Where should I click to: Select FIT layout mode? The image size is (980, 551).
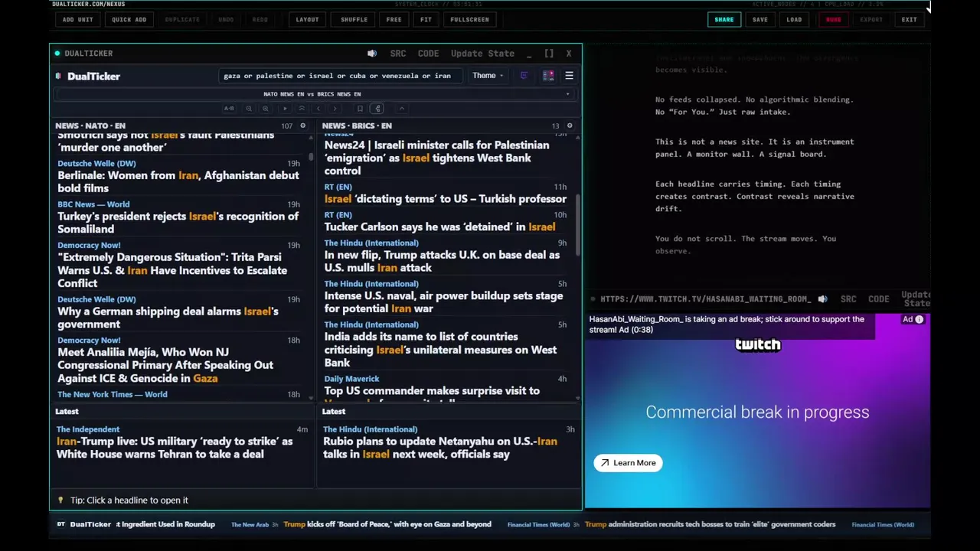click(426, 20)
